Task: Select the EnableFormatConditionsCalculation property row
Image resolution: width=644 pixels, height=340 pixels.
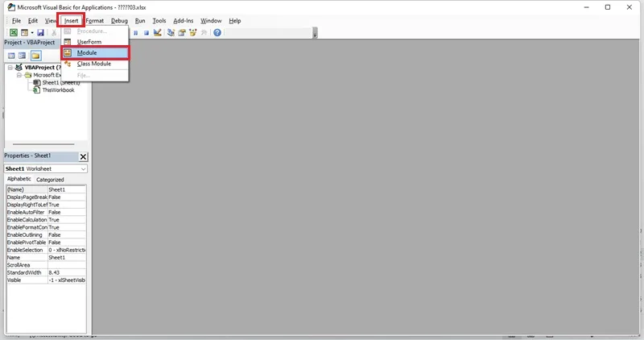Action: tap(46, 227)
